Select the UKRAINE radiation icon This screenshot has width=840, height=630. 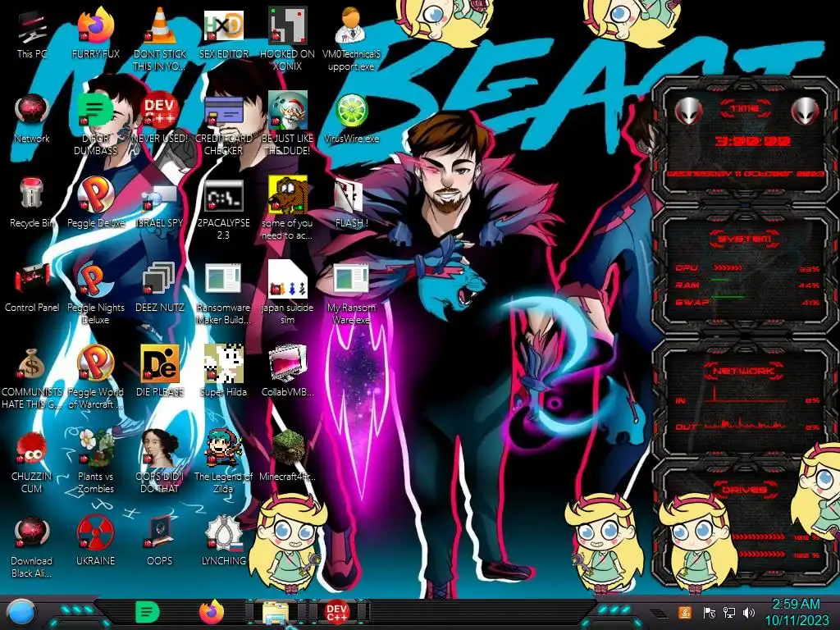96,532
